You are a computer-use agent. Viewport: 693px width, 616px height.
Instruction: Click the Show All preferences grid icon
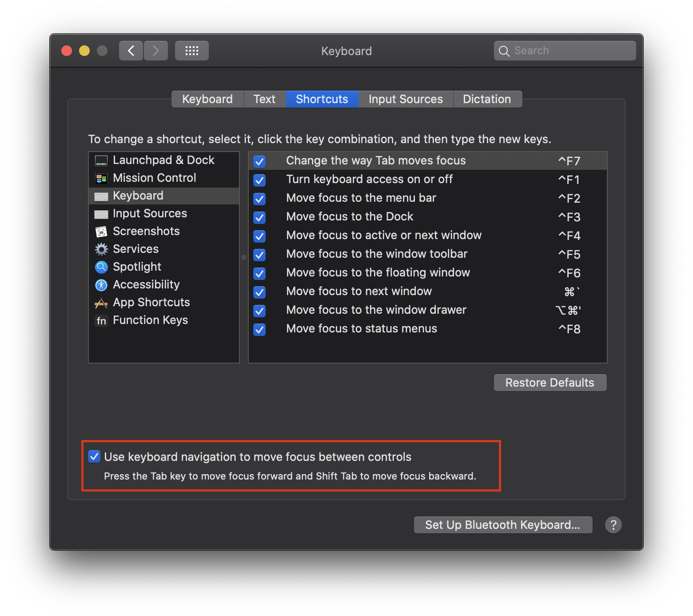(191, 50)
